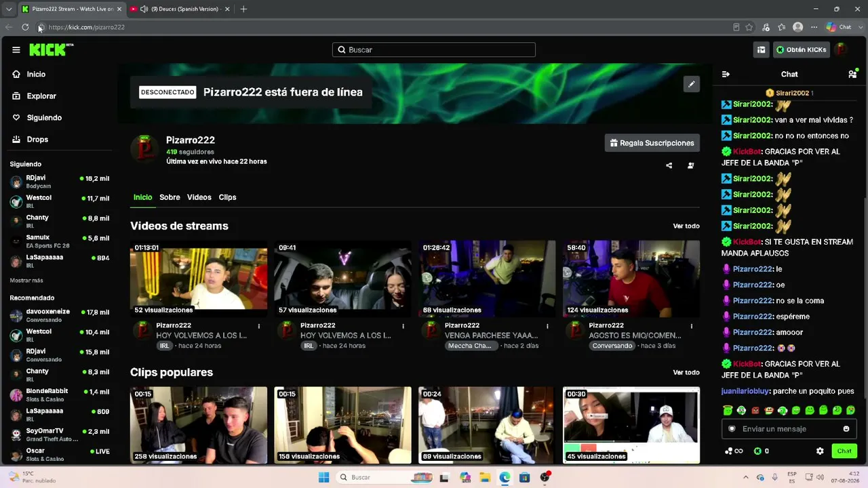The height and width of the screenshot is (488, 868).
Task: Open the browser profile icon
Action: point(798,27)
